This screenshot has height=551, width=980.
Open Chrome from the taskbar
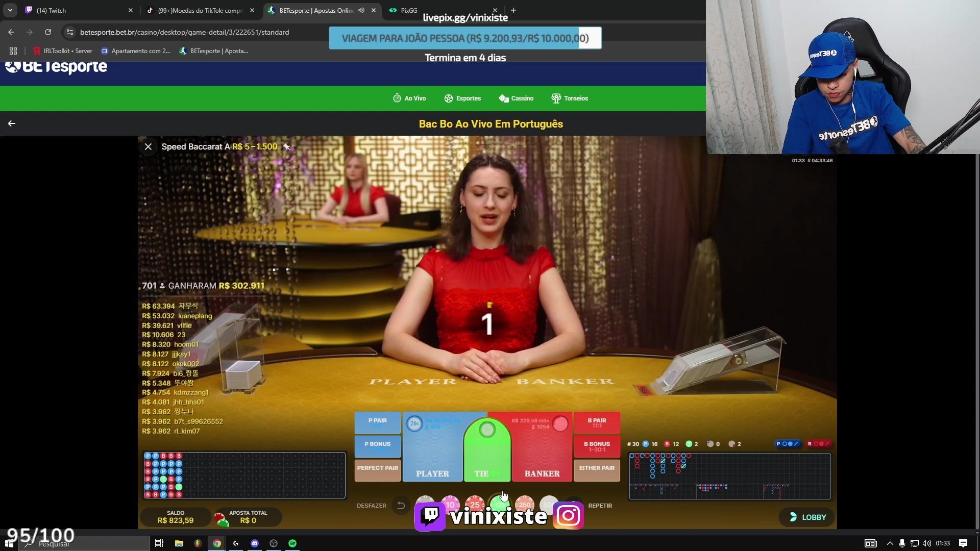pyautogui.click(x=217, y=543)
